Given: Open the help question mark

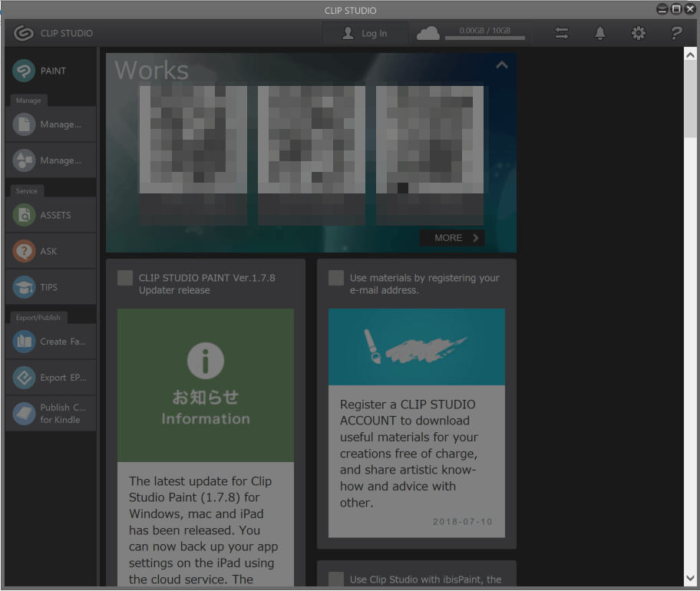Looking at the screenshot, I should (676, 33).
